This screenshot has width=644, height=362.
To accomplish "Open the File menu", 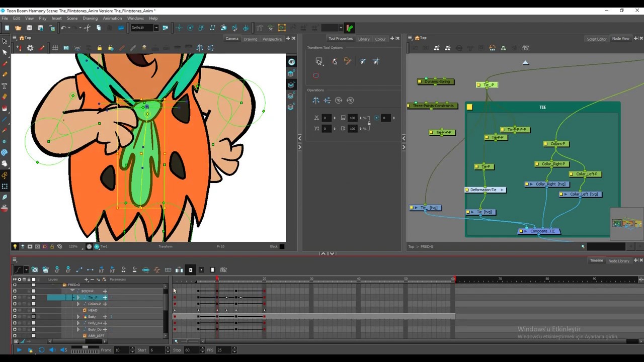I will (x=5, y=18).
